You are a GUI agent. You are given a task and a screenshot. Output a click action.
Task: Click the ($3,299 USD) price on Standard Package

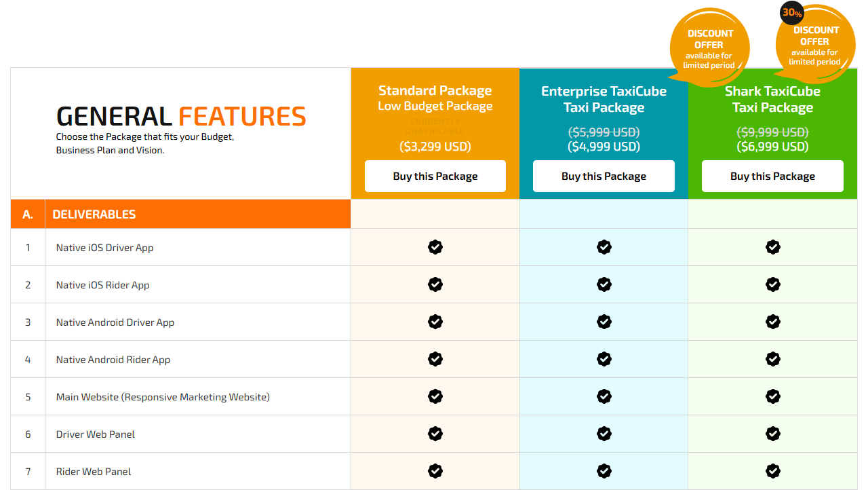click(x=435, y=146)
